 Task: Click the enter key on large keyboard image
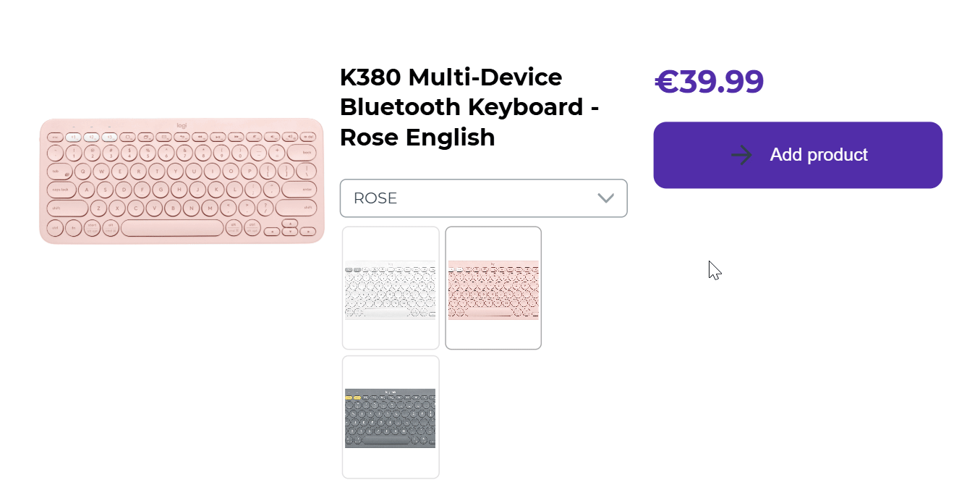tap(299, 190)
